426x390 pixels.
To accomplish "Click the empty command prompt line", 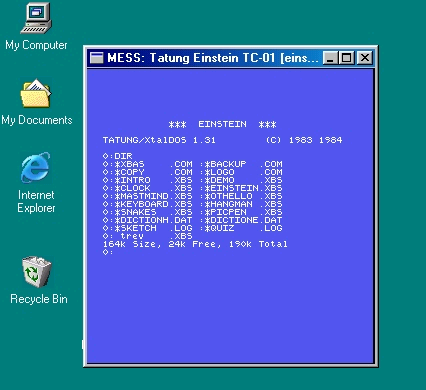I will point(108,252).
